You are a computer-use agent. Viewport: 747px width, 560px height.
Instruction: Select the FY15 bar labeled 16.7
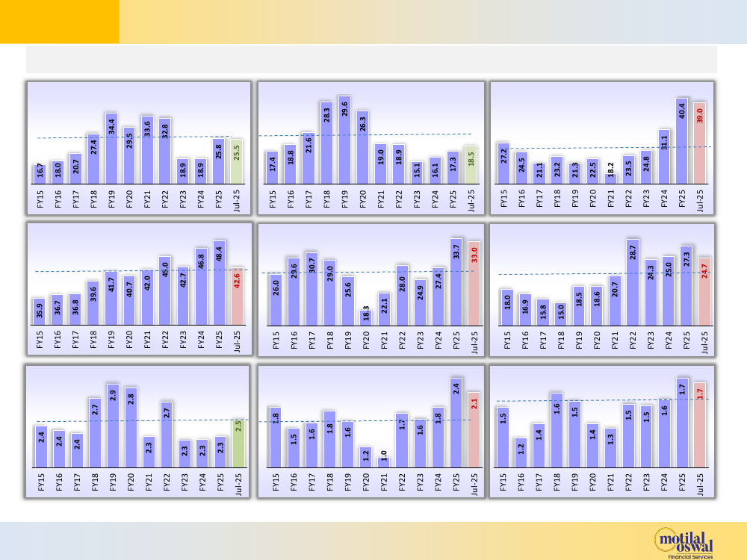coord(39,174)
